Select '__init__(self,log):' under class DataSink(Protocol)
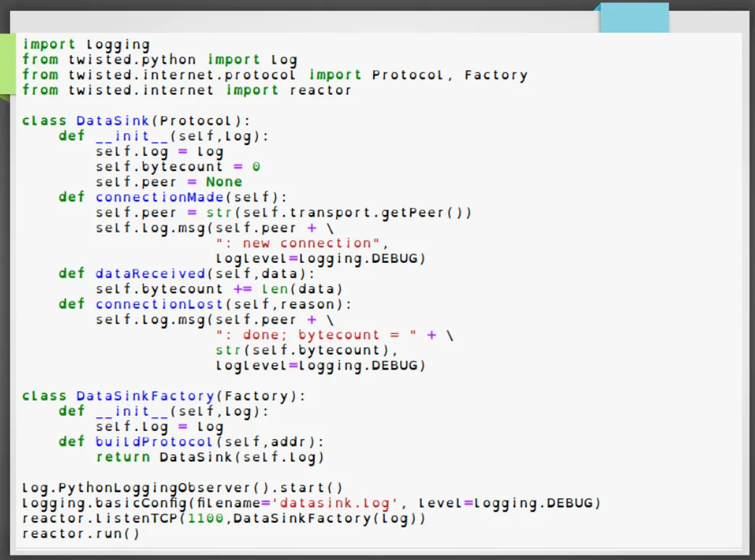 (x=183, y=136)
